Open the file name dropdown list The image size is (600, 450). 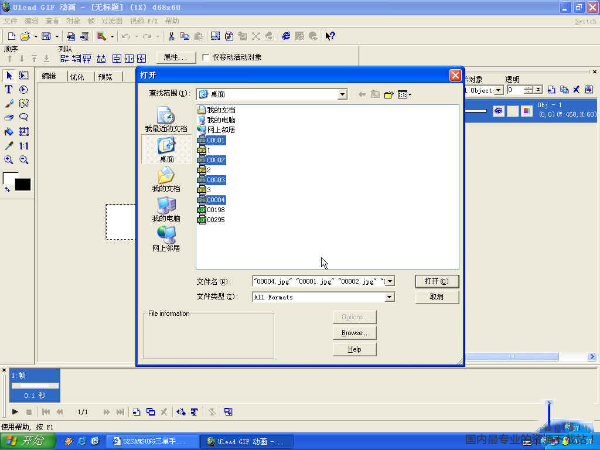pyautogui.click(x=389, y=281)
